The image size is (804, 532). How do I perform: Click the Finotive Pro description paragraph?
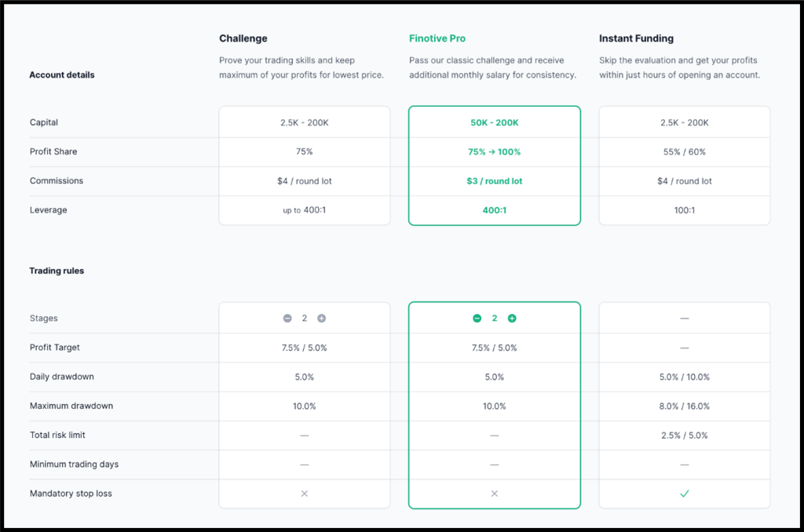click(493, 67)
